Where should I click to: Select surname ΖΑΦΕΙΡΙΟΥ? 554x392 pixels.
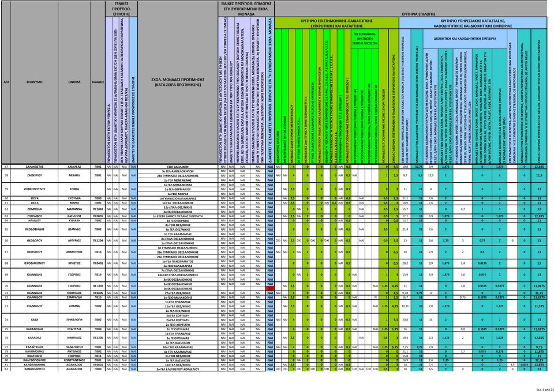(35, 175)
